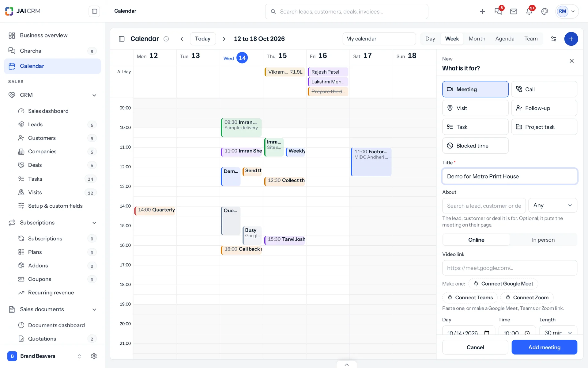Open clock picker icon in Time field
588x368 pixels.
527,333
